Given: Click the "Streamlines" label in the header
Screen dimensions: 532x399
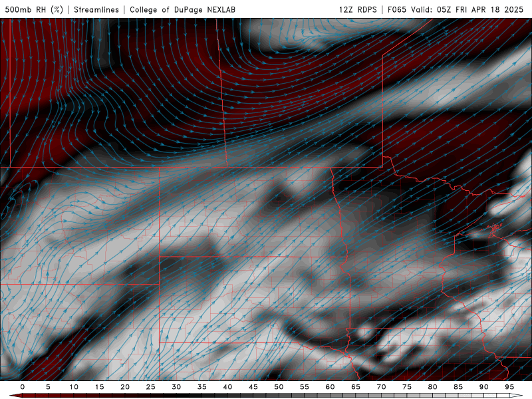Looking at the screenshot, I should point(96,9).
